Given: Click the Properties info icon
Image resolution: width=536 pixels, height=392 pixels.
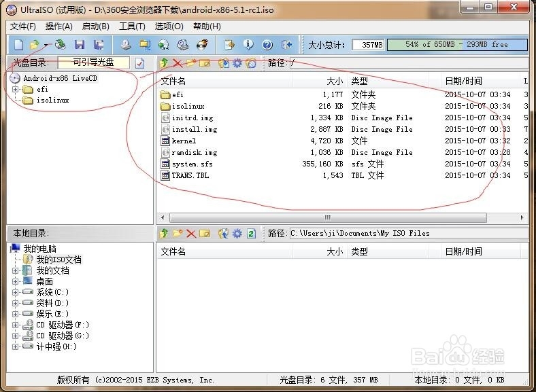Looking at the screenshot, I should coord(248,44).
